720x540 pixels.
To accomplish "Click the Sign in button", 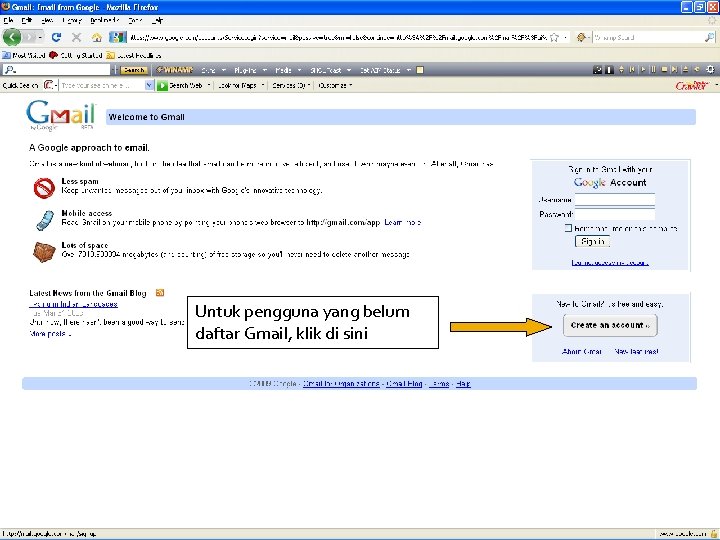I will [x=592, y=242].
